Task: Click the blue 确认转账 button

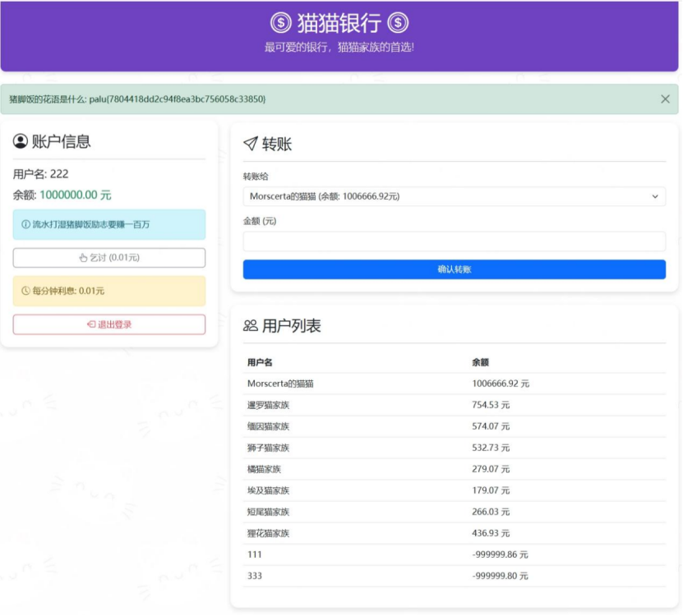Action: click(x=454, y=269)
